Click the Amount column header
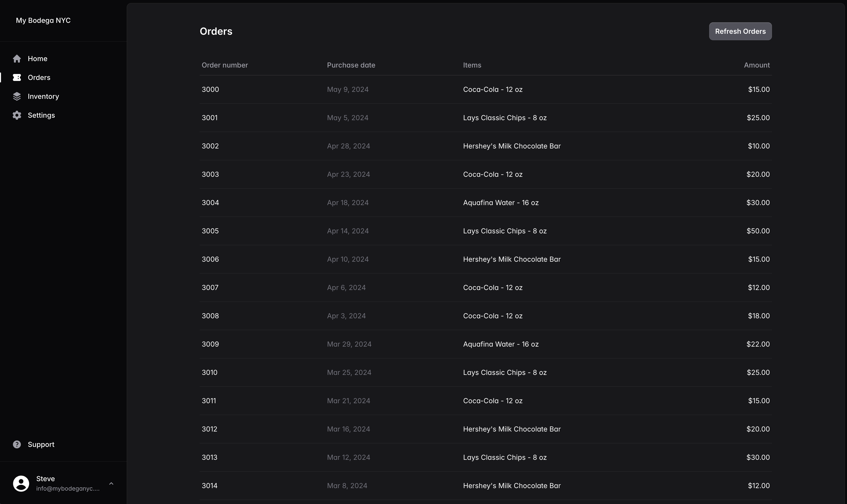847x504 pixels. point(757,65)
